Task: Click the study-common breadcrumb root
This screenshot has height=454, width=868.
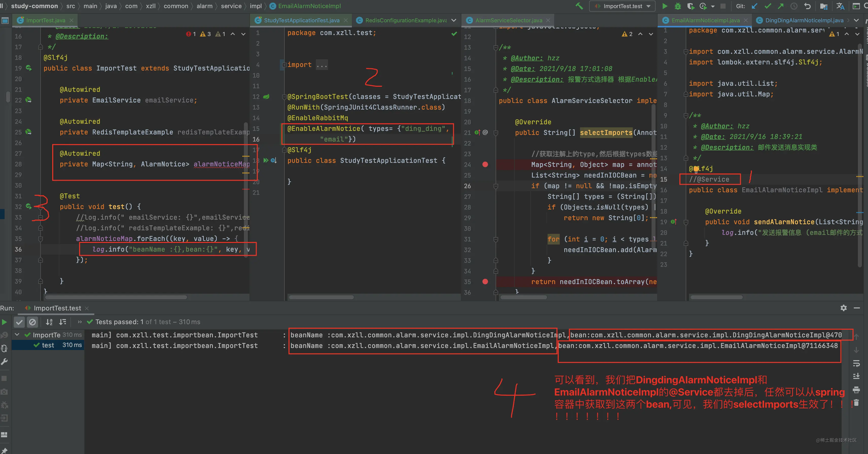Action: click(34, 6)
